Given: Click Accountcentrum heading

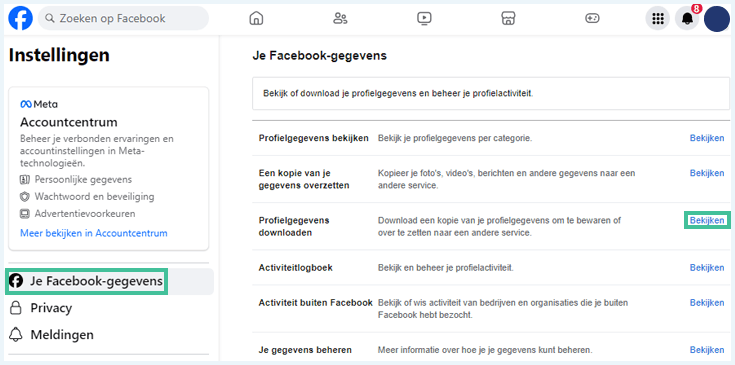Looking at the screenshot, I should click(69, 122).
